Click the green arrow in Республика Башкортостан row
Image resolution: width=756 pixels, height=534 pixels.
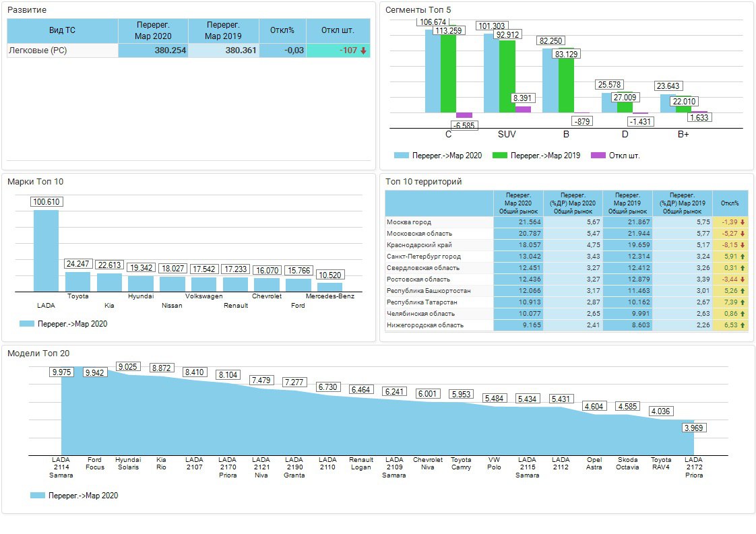click(x=743, y=291)
